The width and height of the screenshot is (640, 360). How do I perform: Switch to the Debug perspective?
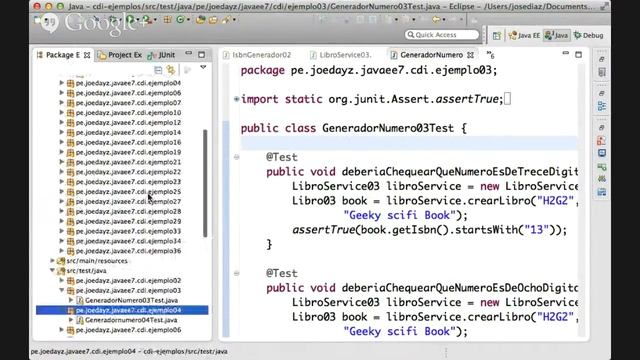[588, 36]
